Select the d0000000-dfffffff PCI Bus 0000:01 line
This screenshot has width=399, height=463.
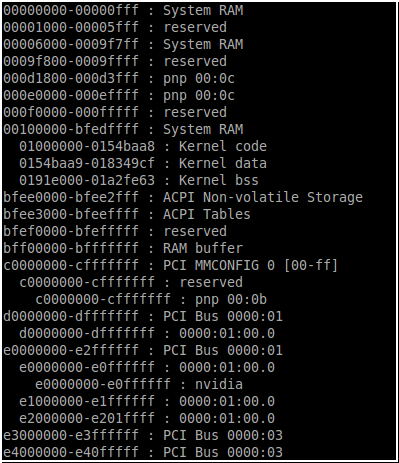click(x=143, y=317)
